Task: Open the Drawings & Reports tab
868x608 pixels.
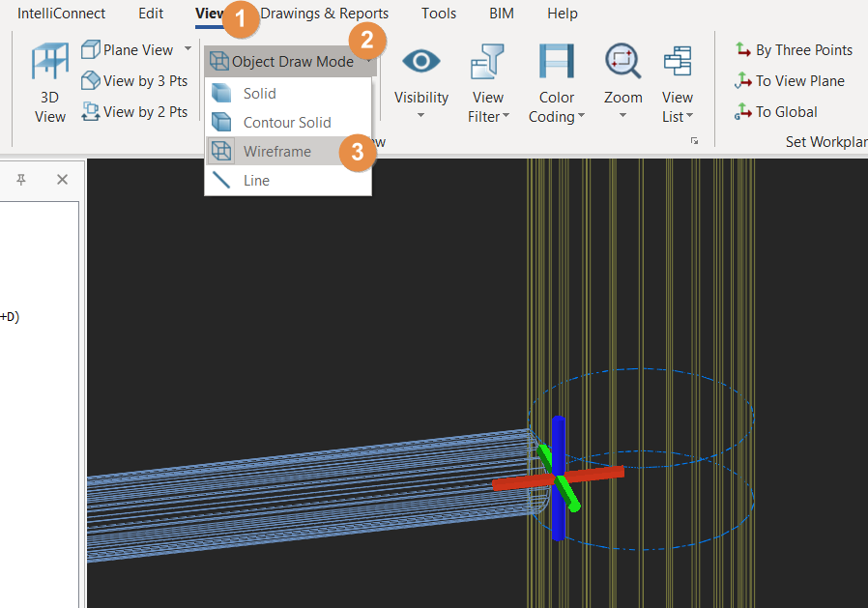Action: click(325, 14)
